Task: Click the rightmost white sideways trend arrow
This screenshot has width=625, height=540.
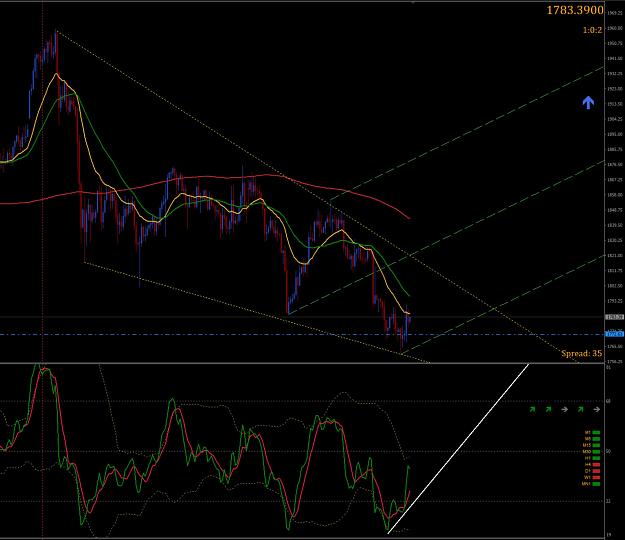Action: coord(597,409)
